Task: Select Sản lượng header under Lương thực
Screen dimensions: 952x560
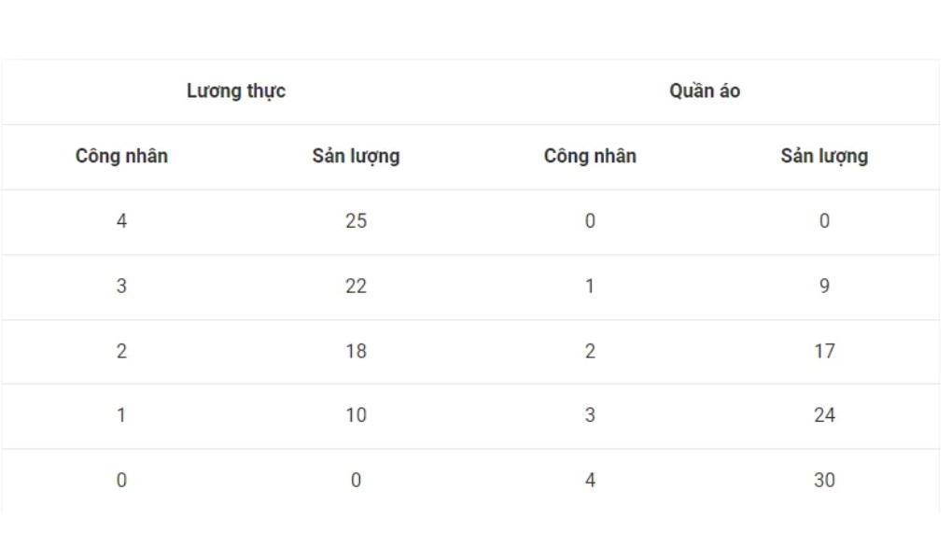Action: [x=356, y=156]
